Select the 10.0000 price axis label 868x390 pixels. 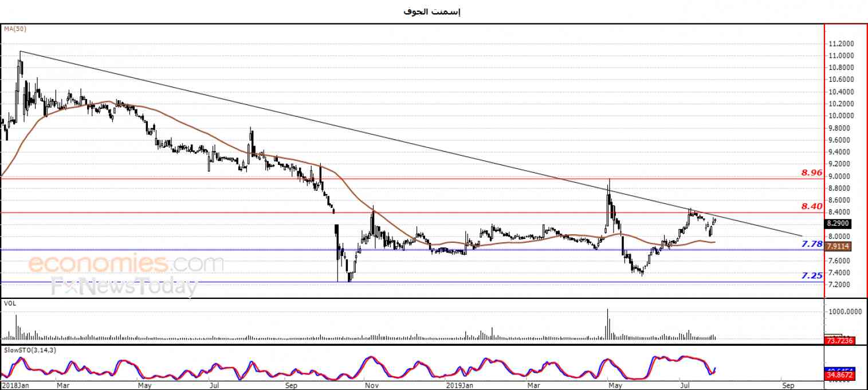pos(840,116)
